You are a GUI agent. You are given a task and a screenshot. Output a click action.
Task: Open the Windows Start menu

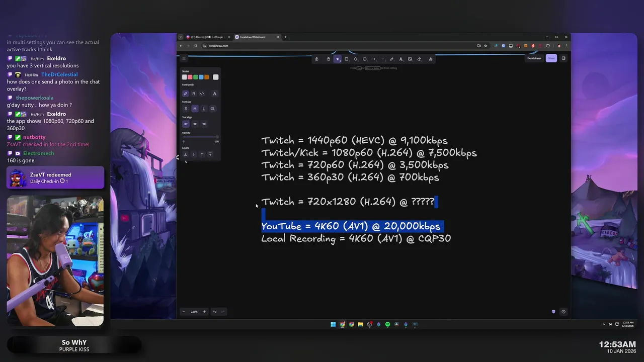pos(333,324)
